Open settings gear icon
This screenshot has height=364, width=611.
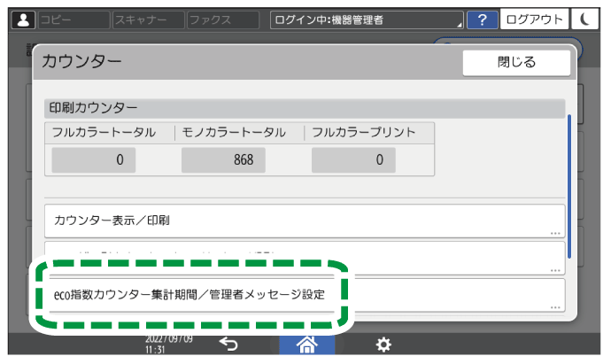point(383,345)
